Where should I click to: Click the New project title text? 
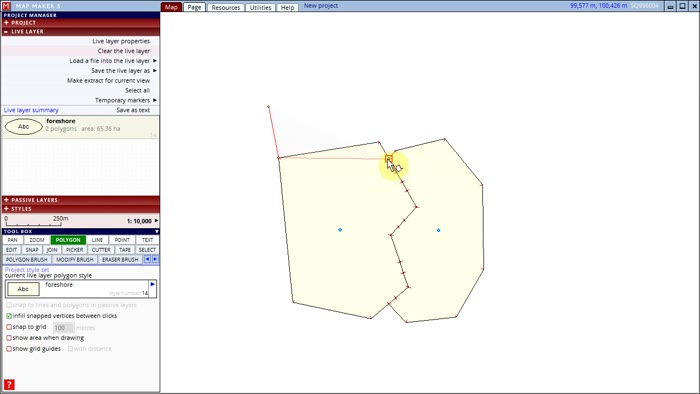pos(321,6)
